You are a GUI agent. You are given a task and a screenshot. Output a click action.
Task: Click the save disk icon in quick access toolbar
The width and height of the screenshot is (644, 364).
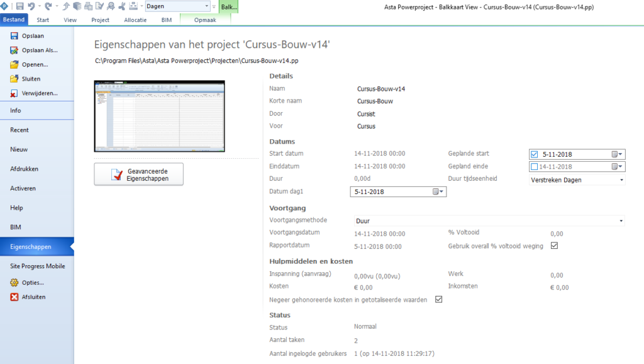click(x=19, y=6)
